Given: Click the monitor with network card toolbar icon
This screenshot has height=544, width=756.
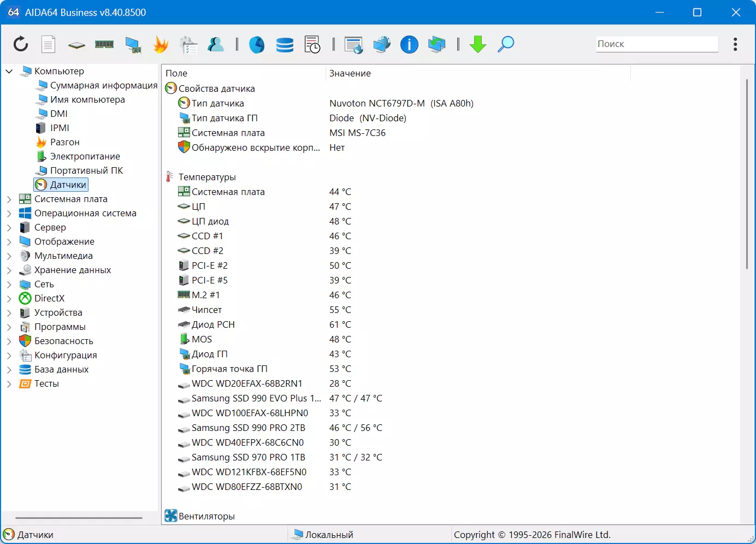Looking at the screenshot, I should (x=133, y=45).
